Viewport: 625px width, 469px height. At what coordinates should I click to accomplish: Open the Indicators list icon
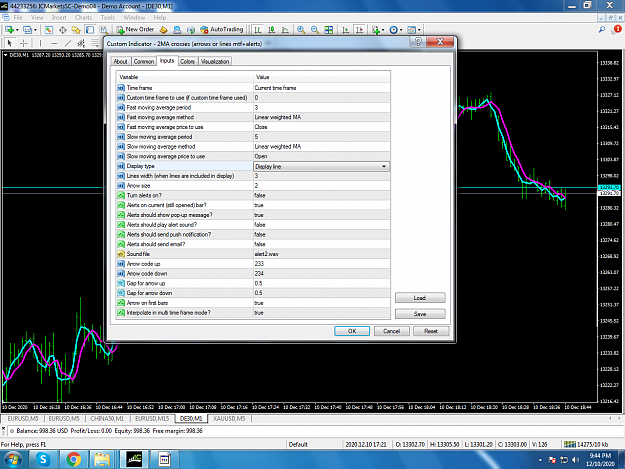[x=375, y=30]
